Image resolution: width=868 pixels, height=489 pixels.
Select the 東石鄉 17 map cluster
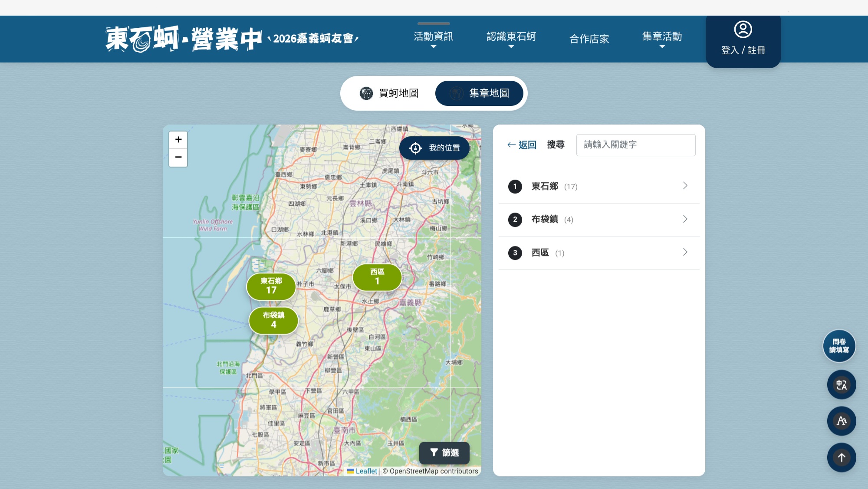pyautogui.click(x=271, y=286)
